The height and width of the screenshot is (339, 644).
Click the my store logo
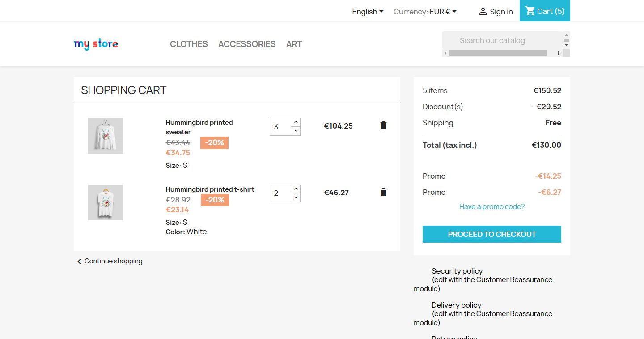[96, 44]
